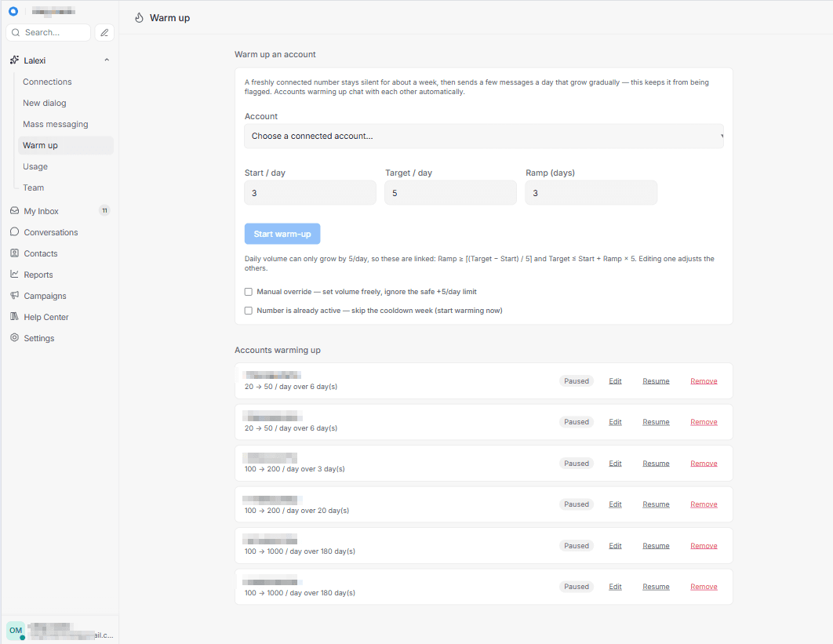Click the My Inbox unread count badge
Image resolution: width=833 pixels, height=644 pixels.
[x=104, y=211]
